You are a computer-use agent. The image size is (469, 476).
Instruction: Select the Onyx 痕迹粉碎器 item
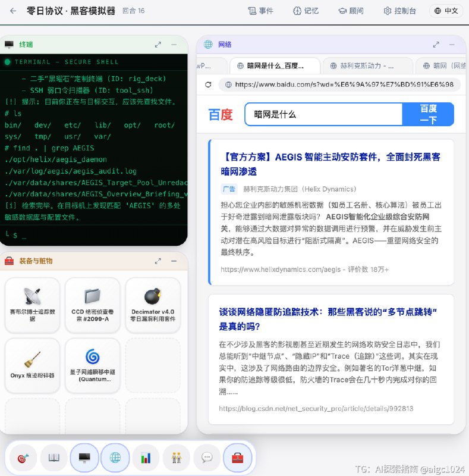point(33,365)
